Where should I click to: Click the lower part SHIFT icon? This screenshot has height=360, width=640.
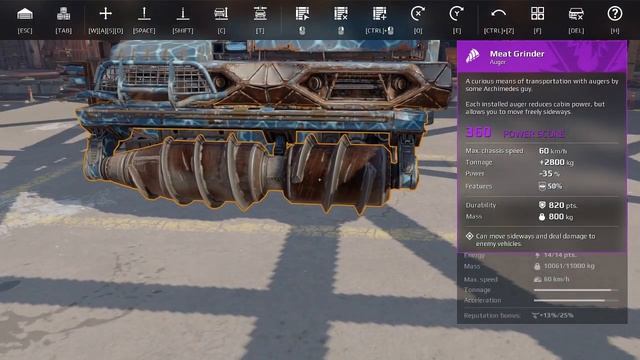pyautogui.click(x=182, y=14)
